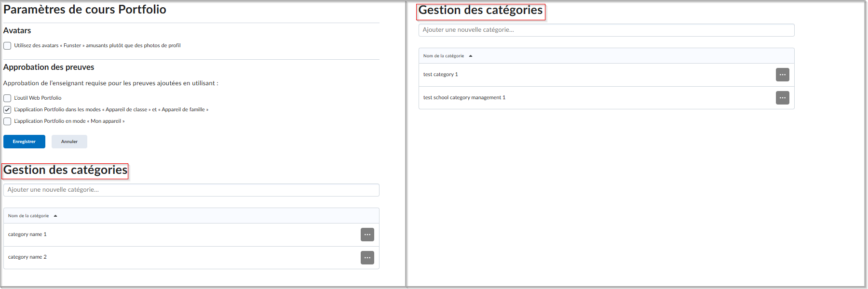
Task: Click right 'Gestion des catégories' heading
Action: pyautogui.click(x=480, y=10)
